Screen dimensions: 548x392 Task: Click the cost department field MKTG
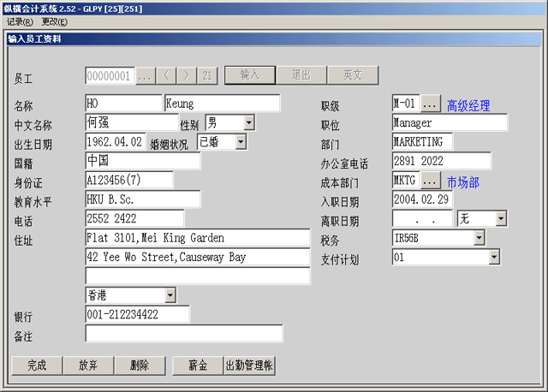(406, 181)
